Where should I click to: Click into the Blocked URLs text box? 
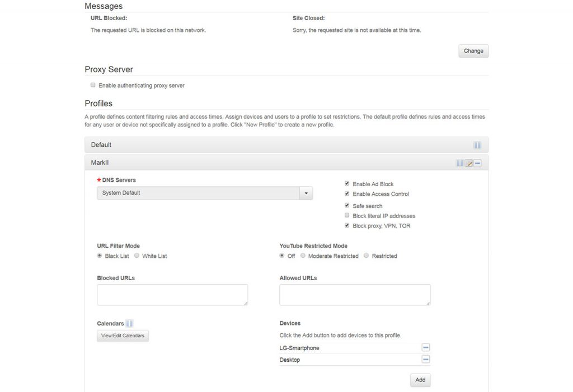pos(172,295)
